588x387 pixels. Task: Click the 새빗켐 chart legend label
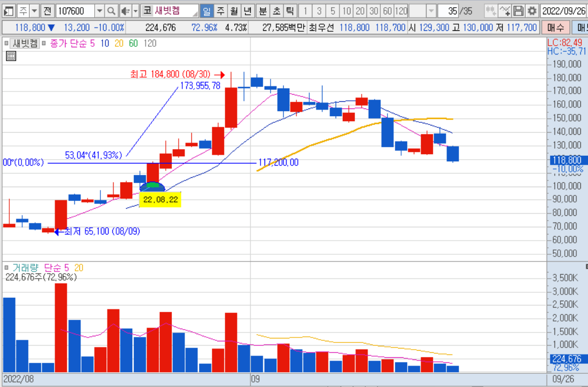[x=25, y=43]
